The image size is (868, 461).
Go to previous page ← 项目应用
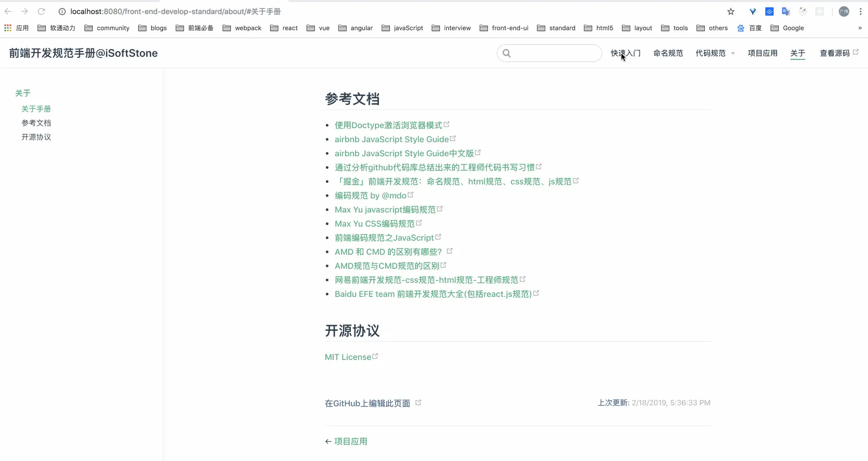pos(346,441)
